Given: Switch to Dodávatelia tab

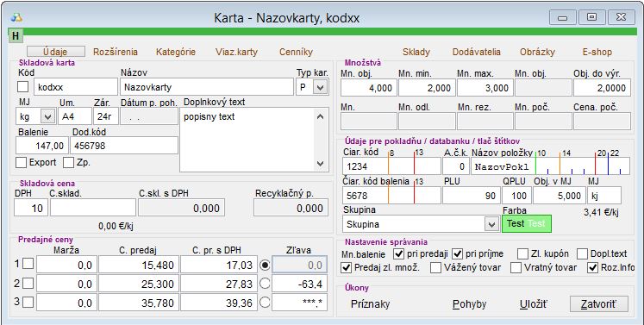Looking at the screenshot, I should click(477, 52).
